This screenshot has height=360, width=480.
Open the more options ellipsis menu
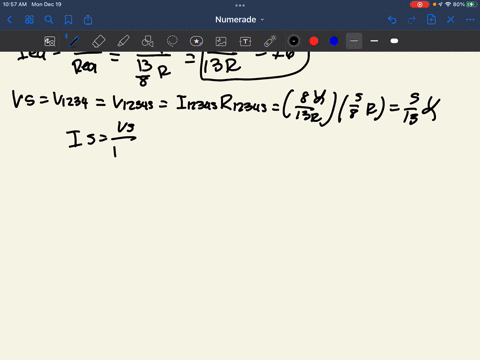point(470,20)
